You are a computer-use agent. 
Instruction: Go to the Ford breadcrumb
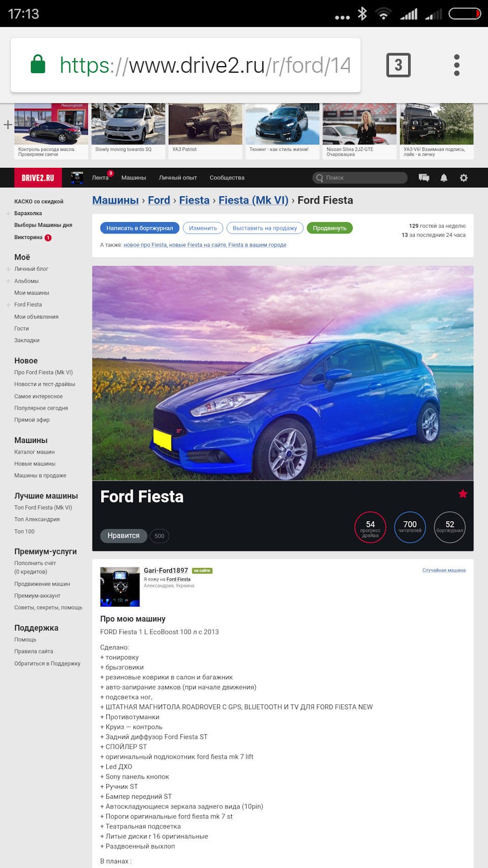pyautogui.click(x=159, y=200)
